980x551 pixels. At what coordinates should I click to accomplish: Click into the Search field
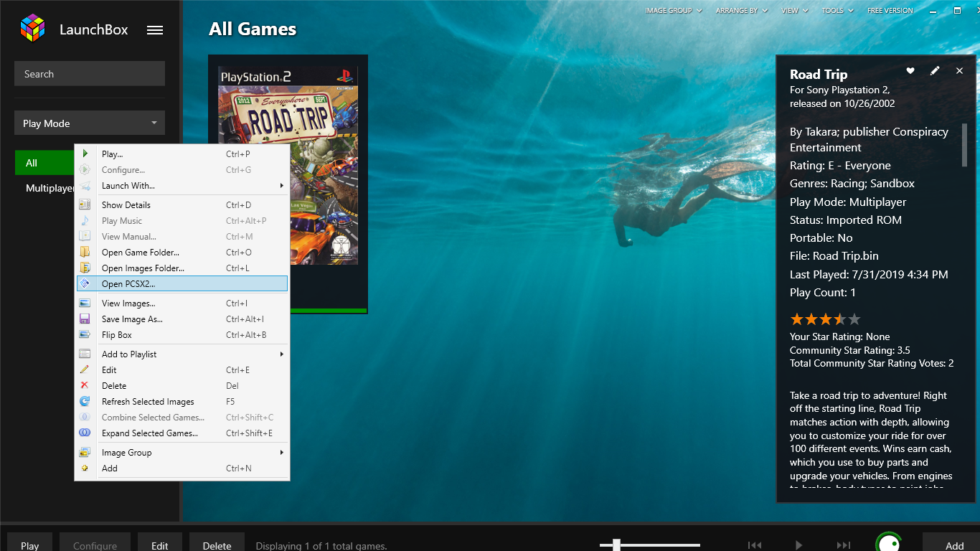pyautogui.click(x=90, y=74)
